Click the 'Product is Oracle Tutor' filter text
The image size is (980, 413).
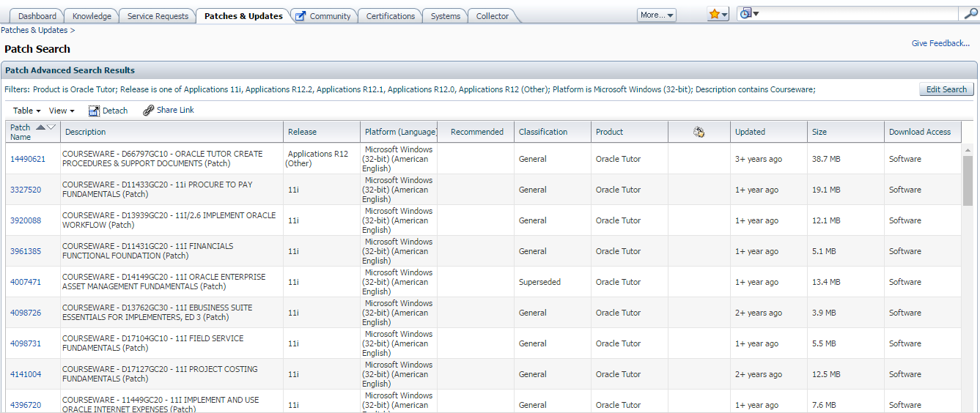(x=74, y=89)
